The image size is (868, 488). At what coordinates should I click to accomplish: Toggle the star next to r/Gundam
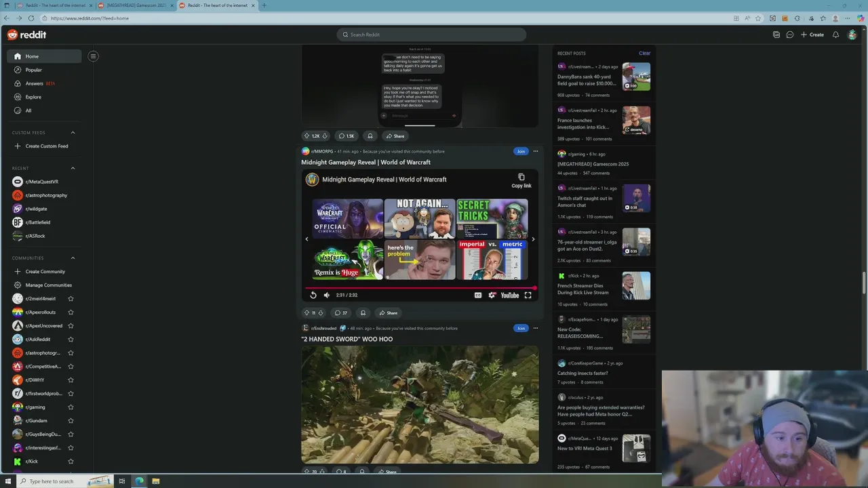[x=71, y=421]
